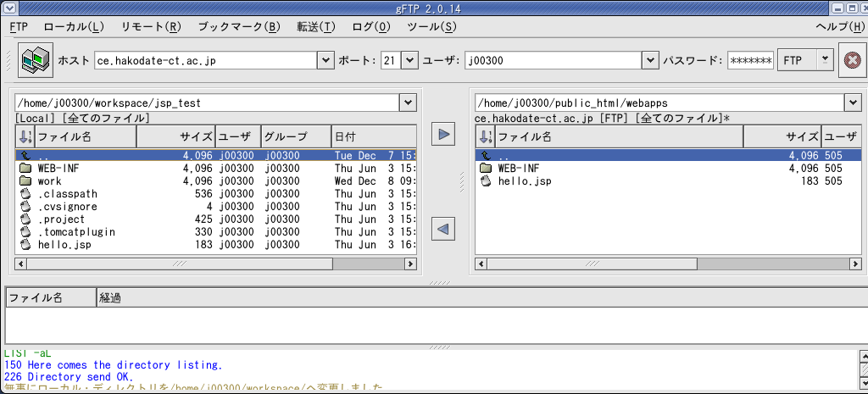Open the port number dropdown
The height and width of the screenshot is (394, 868).
coord(409,60)
